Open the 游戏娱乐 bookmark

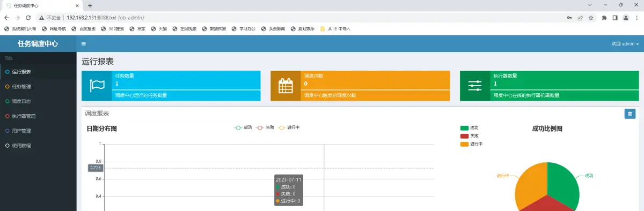coord(302,28)
